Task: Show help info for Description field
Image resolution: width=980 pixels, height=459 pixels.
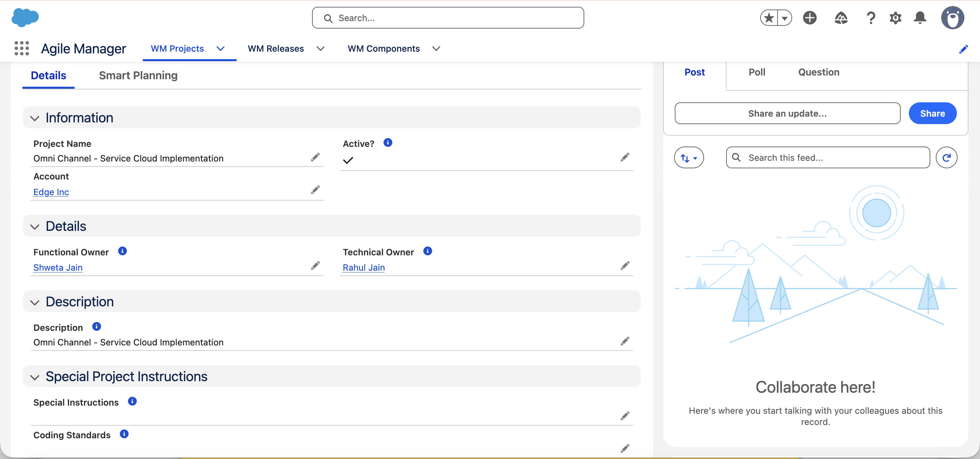Action: coord(97,326)
